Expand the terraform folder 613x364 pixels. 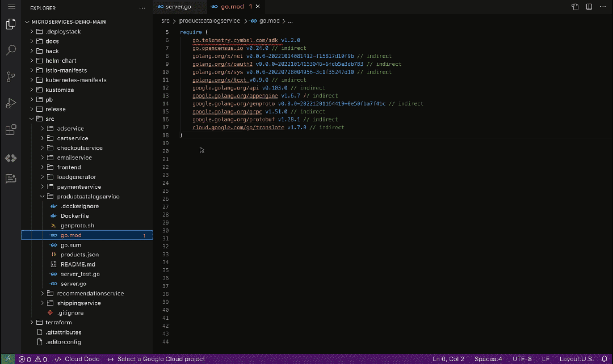58,323
